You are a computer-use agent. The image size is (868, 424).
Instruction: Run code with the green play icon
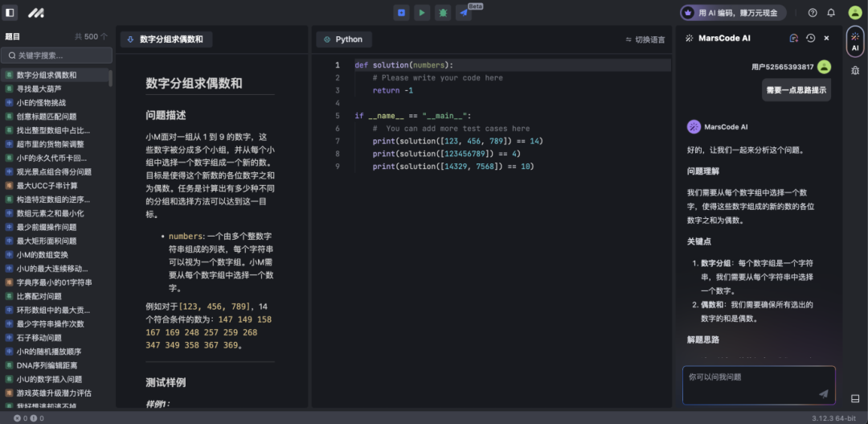[423, 13]
